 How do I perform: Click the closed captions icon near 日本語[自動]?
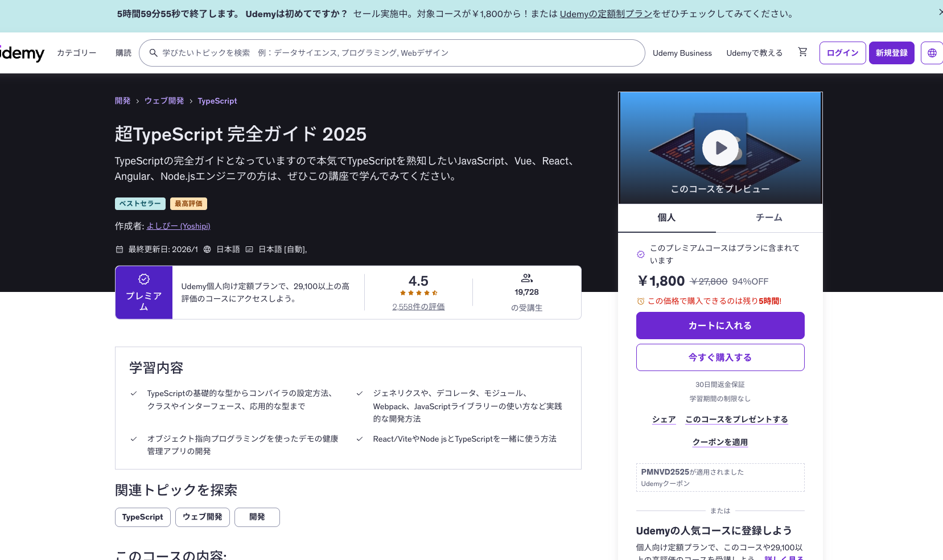(249, 249)
